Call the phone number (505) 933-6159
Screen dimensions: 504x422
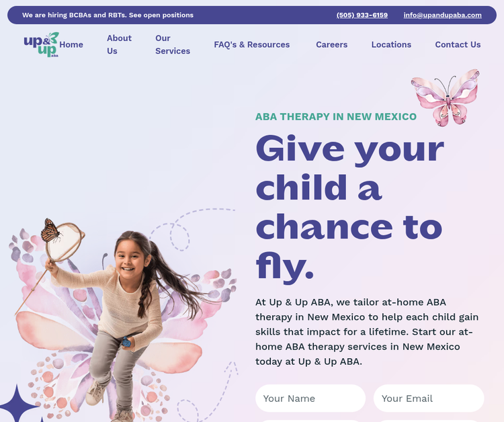[362, 15]
